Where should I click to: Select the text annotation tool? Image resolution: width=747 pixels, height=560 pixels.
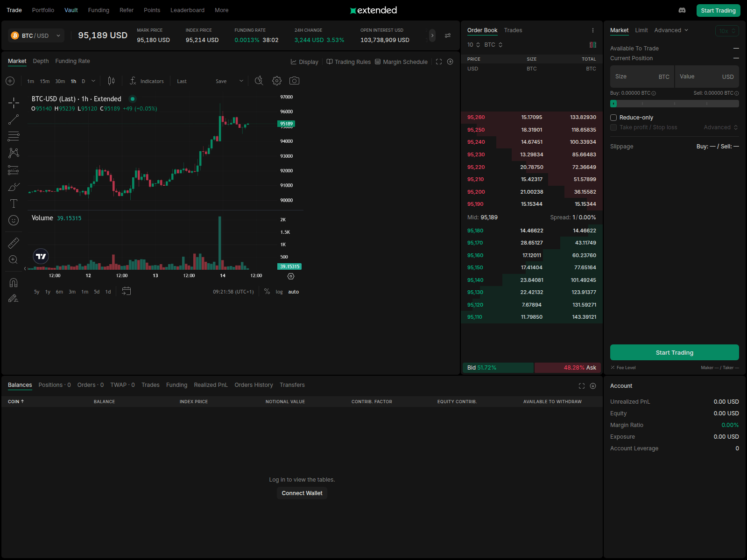click(x=14, y=203)
